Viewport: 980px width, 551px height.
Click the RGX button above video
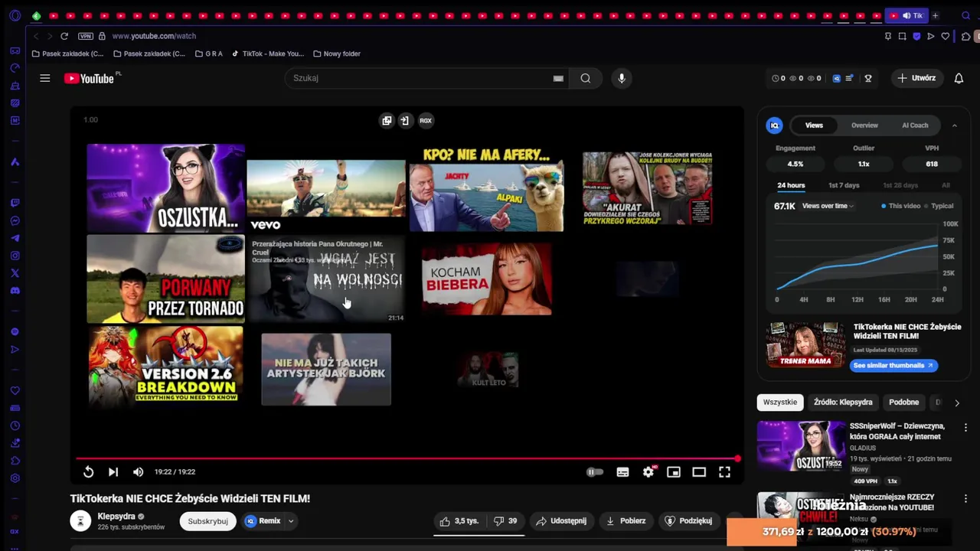426,120
